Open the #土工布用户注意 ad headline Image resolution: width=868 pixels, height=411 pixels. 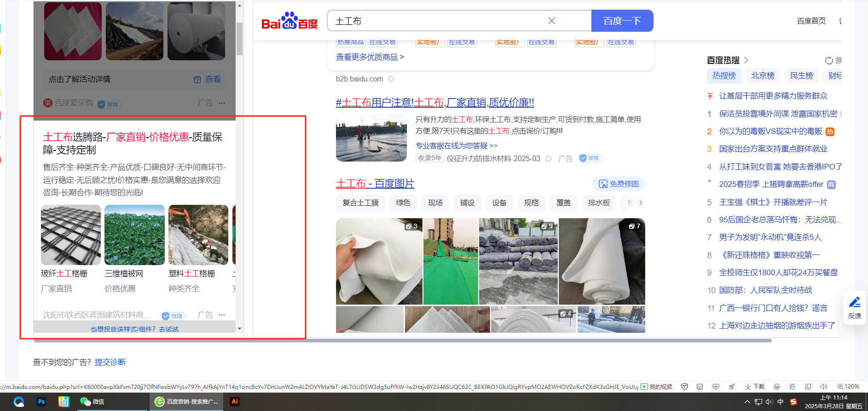435,103
